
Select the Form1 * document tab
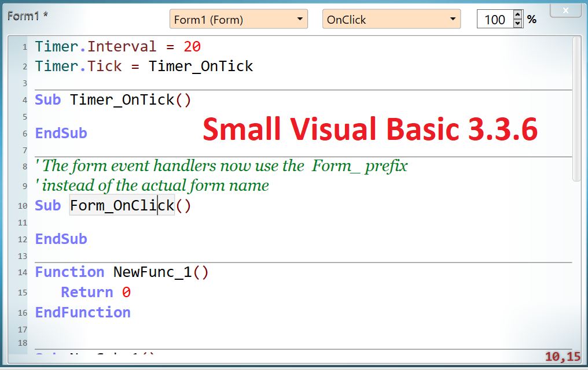pyautogui.click(x=28, y=16)
